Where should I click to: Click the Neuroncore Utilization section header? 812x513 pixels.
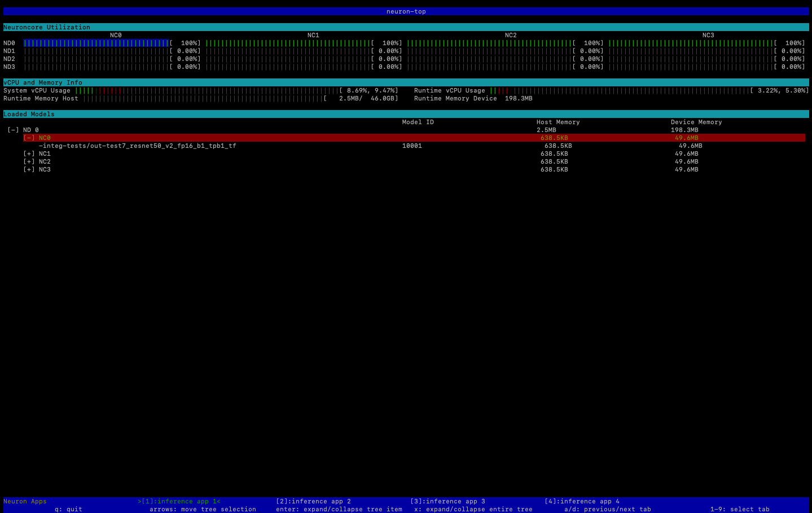click(47, 27)
